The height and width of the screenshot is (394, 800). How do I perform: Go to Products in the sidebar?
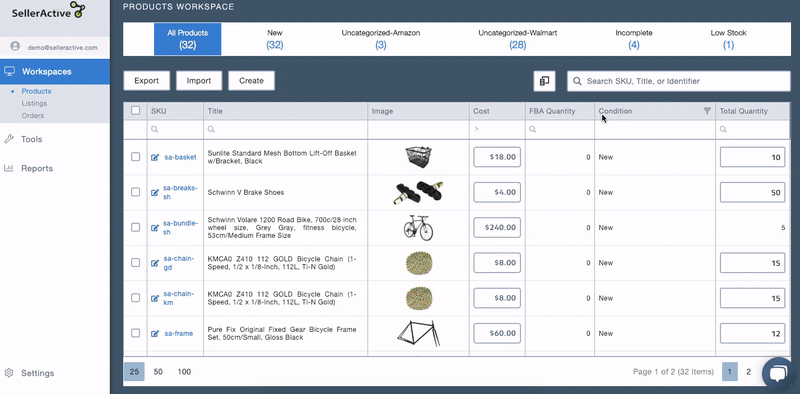click(36, 91)
